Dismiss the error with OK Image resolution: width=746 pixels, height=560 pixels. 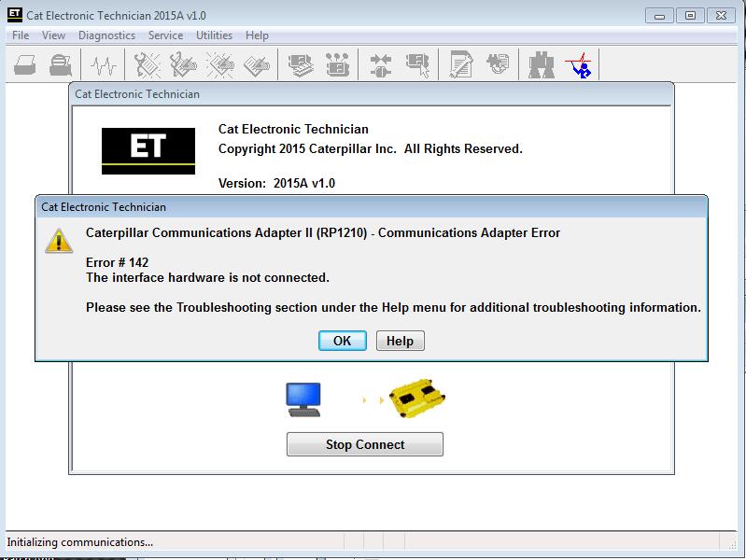pyautogui.click(x=342, y=341)
